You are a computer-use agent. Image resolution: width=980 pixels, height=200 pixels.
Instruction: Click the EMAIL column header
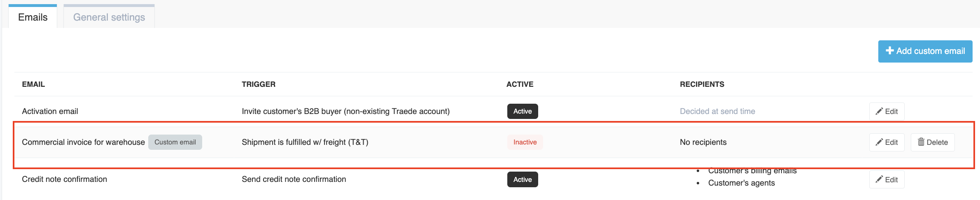(33, 84)
